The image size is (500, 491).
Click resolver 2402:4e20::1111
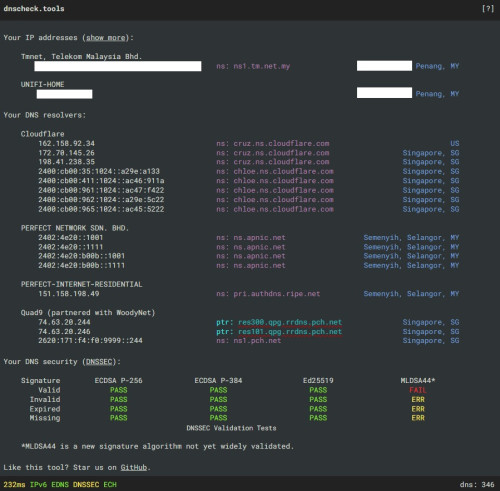[71, 247]
